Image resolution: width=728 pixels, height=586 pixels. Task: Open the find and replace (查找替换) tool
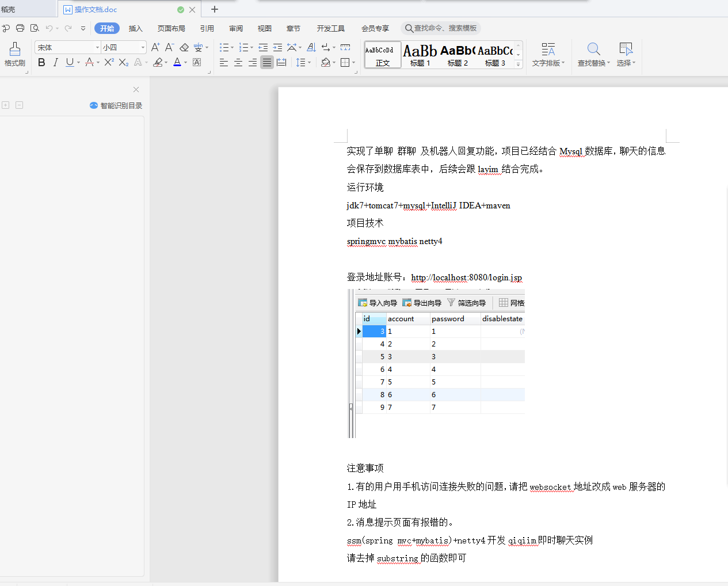593,55
